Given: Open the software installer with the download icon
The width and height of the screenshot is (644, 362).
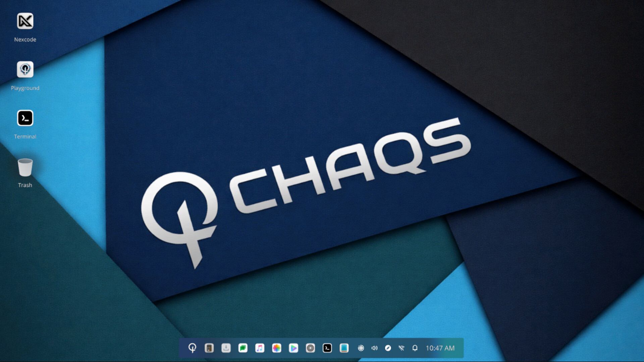Looking at the screenshot, I should click(x=226, y=348).
